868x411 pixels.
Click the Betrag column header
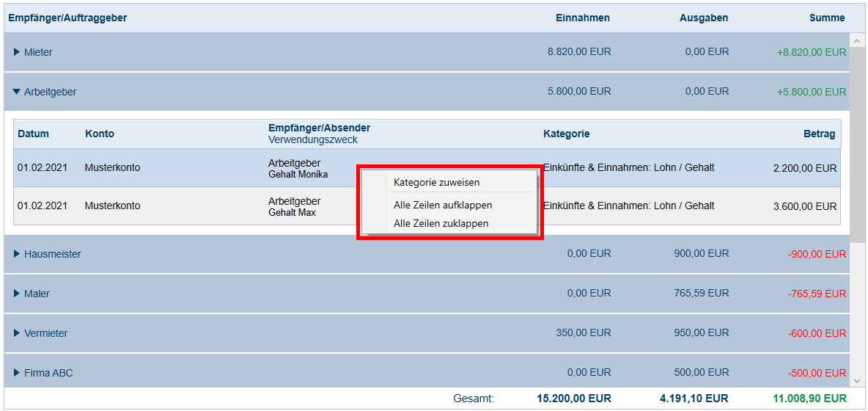(x=819, y=134)
